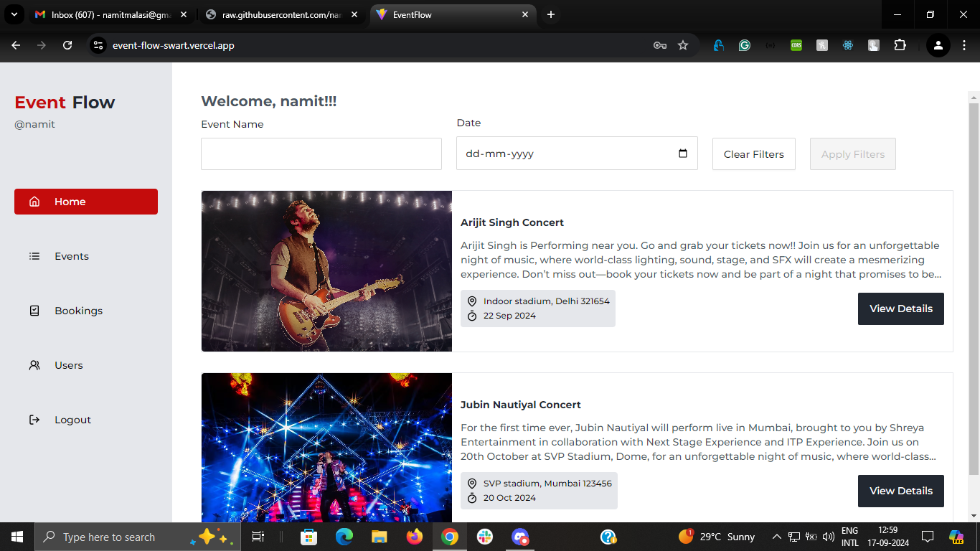Click the taskbar search box

tap(138, 537)
